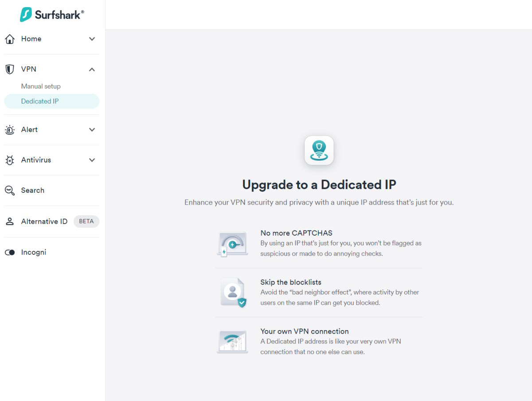This screenshot has width=532, height=401.
Task: Click the Surfshark logo
Action: 52,15
